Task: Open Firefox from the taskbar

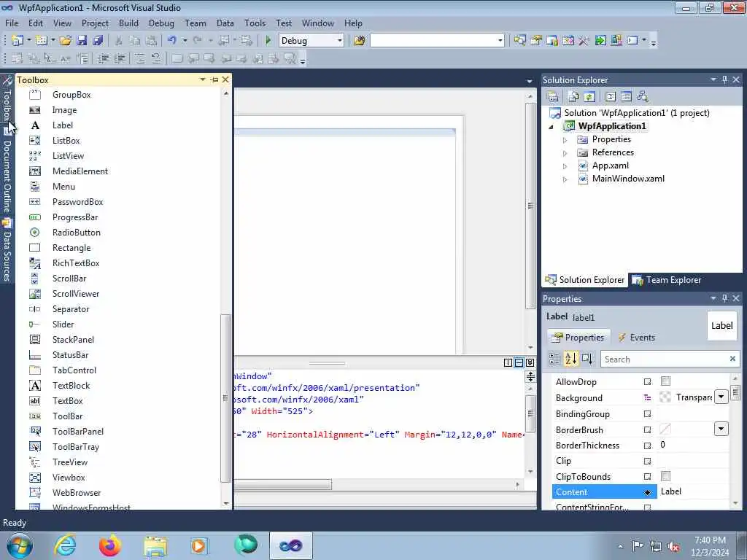Action: [x=110, y=545]
